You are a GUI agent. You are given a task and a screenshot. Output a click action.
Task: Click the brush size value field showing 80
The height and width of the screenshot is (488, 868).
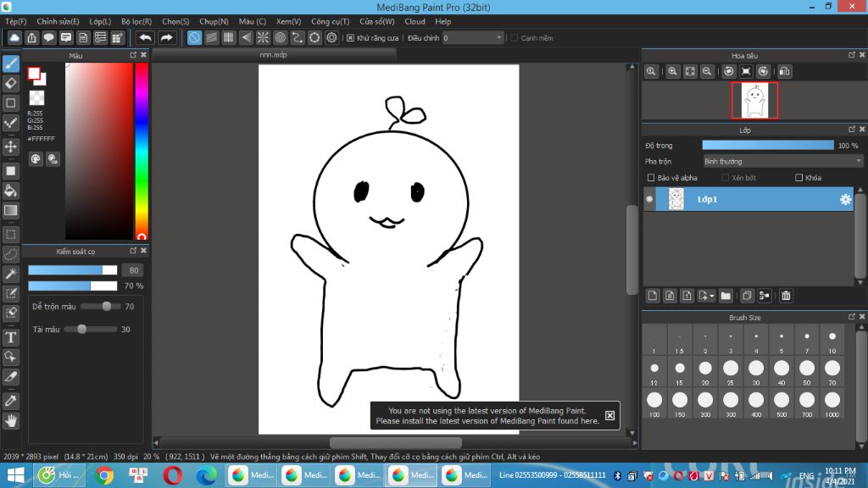(x=133, y=270)
